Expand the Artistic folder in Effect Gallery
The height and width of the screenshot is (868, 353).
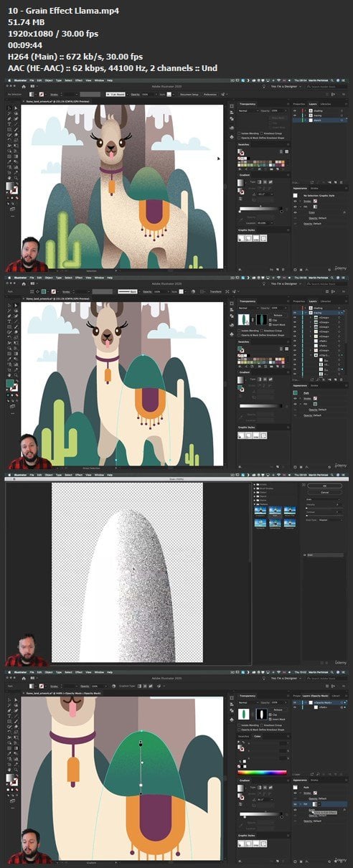click(255, 484)
